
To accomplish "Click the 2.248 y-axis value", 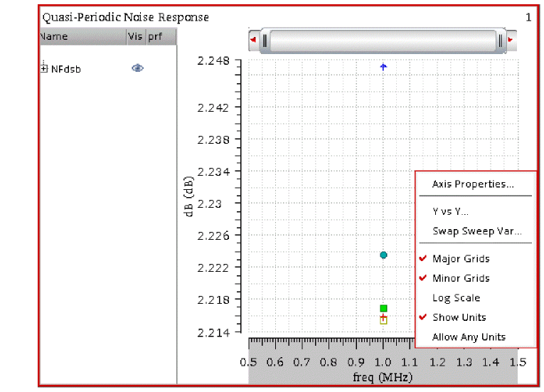I will pos(213,61).
